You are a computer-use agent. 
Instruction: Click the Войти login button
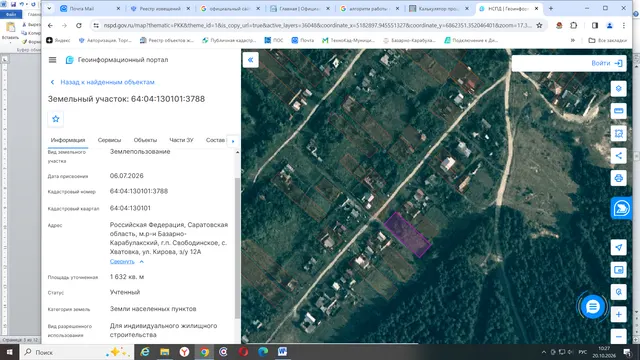(607, 63)
